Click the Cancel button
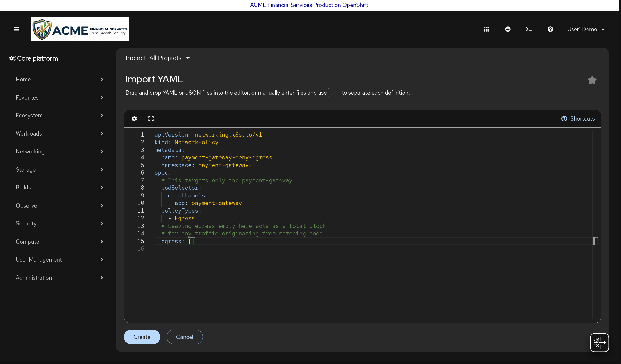 185,337
